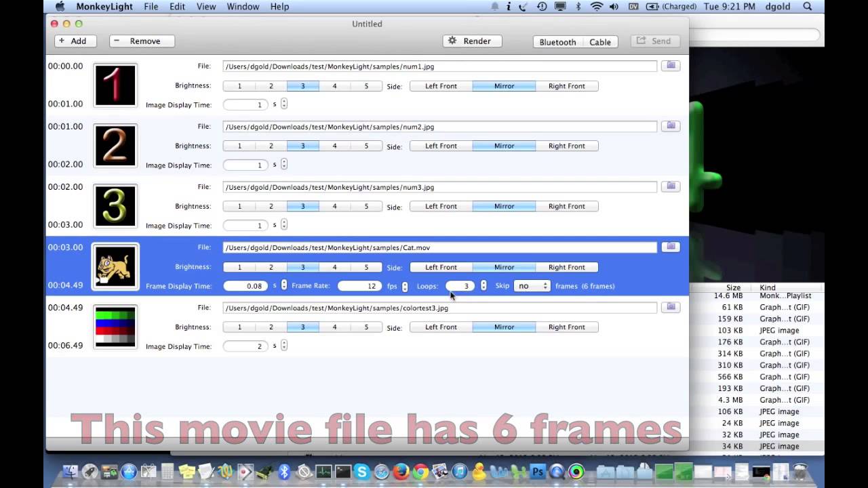This screenshot has height=488, width=868.
Task: Set num1.jpg brightness to 1
Action: click(239, 86)
